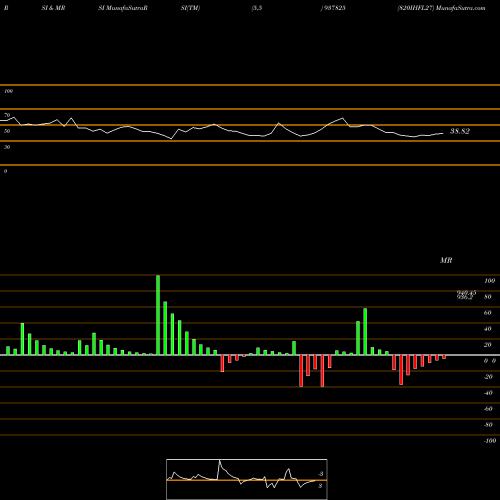
Task: Click the 'SI & MR' header text
Action: [53, 8]
